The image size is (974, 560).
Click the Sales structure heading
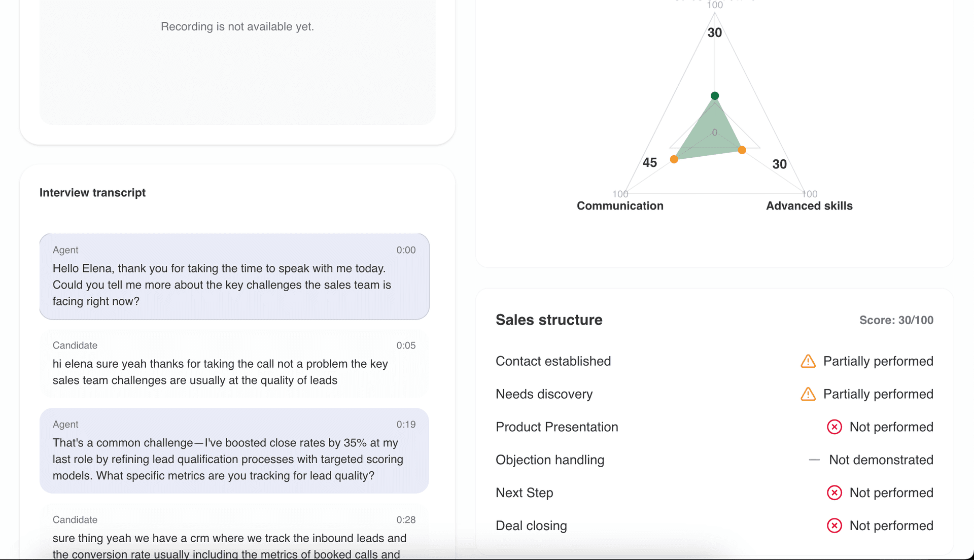(549, 320)
